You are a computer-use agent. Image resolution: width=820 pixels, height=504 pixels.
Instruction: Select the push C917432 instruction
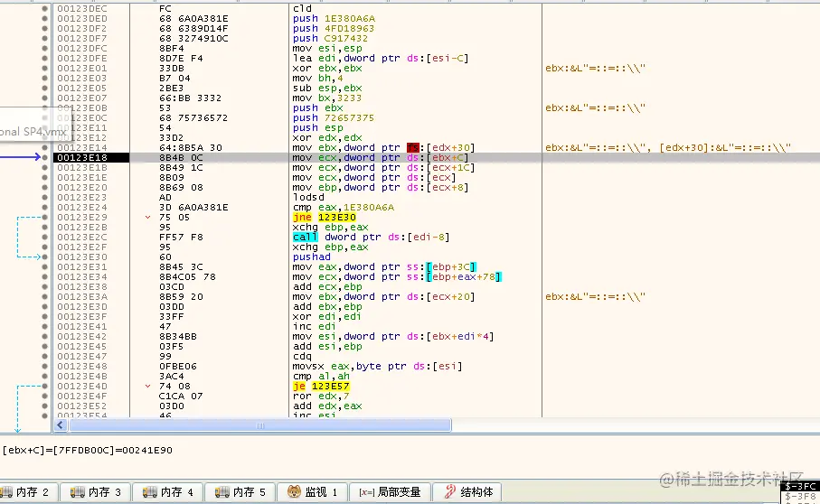pos(330,39)
